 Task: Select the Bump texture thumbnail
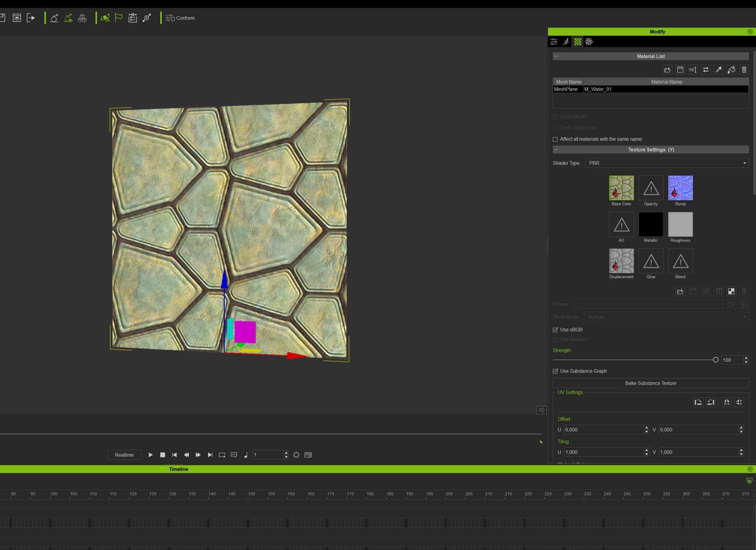tap(680, 188)
